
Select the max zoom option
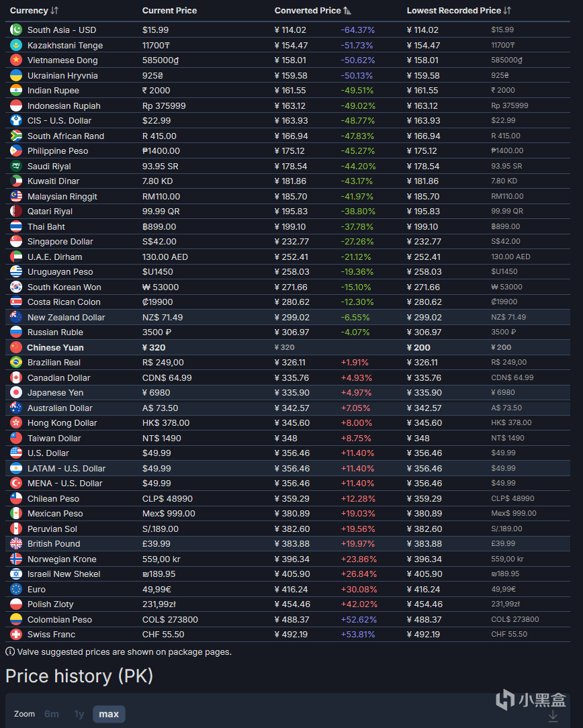coord(109,714)
